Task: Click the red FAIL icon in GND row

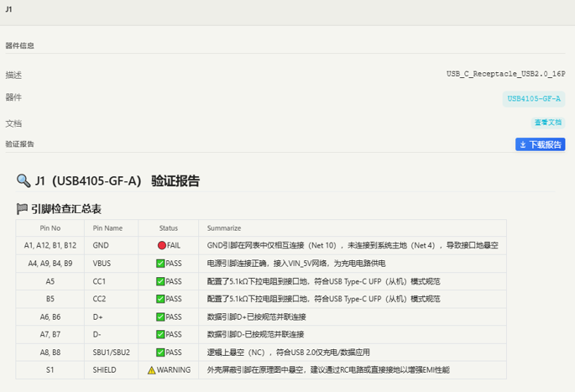Action: click(162, 245)
